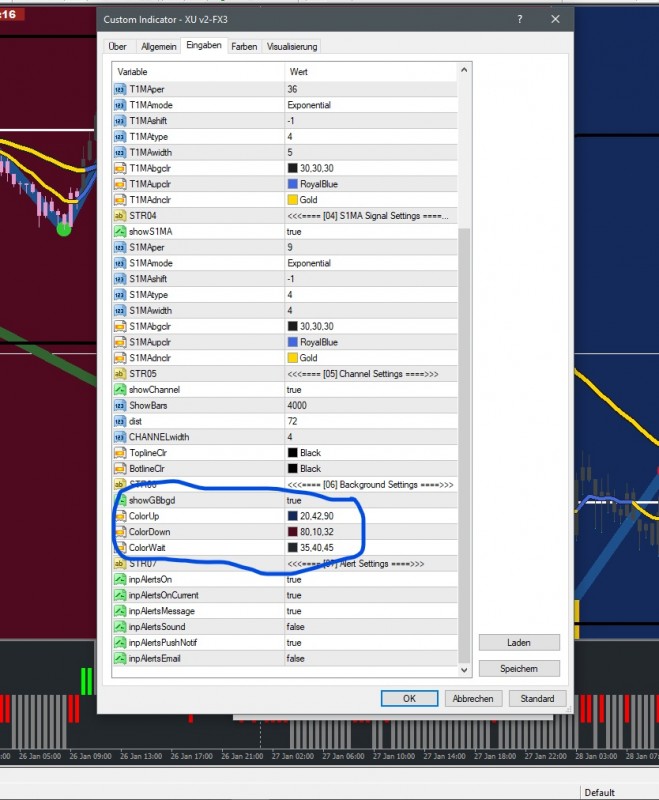The height and width of the screenshot is (800, 659).
Task: Click the S1MAtype integer icon
Action: 120,295
